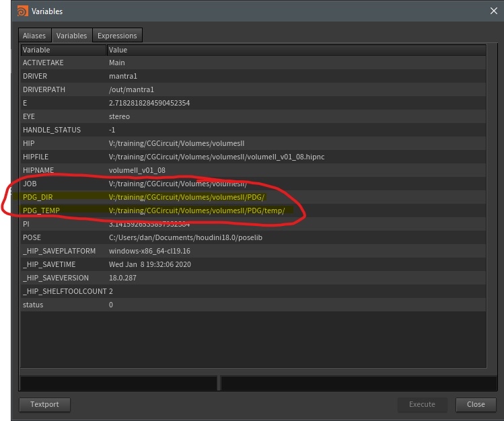Click the -1 value for HANDLE_STATUS
The height and width of the screenshot is (421, 504).
click(x=112, y=130)
